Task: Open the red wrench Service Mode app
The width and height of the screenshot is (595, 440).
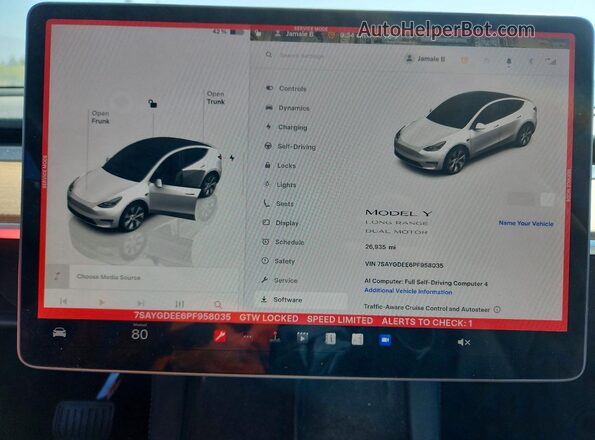Action: pyautogui.click(x=220, y=336)
